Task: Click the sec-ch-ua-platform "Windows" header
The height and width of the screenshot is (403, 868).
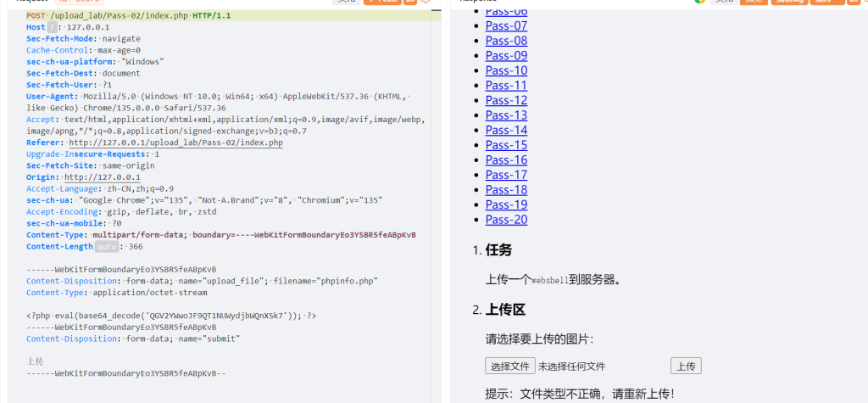Action: 95,62
